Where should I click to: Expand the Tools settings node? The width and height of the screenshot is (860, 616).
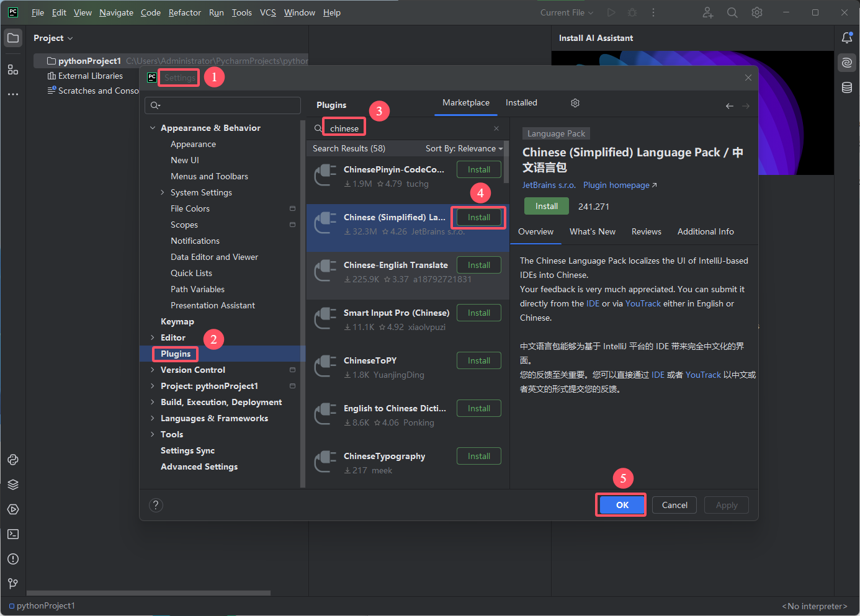click(153, 434)
